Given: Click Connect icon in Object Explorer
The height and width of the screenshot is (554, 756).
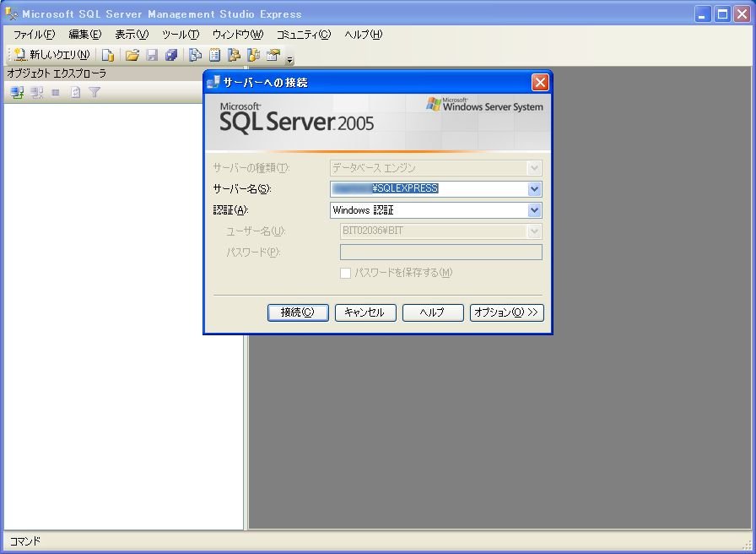Looking at the screenshot, I should coord(18,92).
